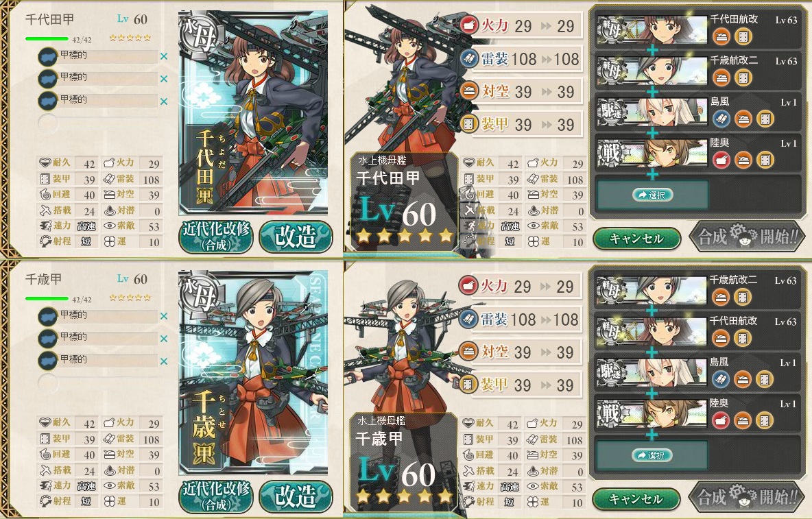
Task: Click the 千代田甲 ship card artwork
Action: point(253,113)
